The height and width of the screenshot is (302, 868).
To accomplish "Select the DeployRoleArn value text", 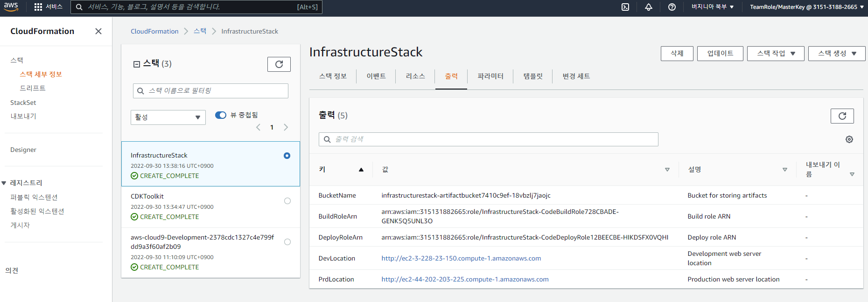I will (x=525, y=237).
